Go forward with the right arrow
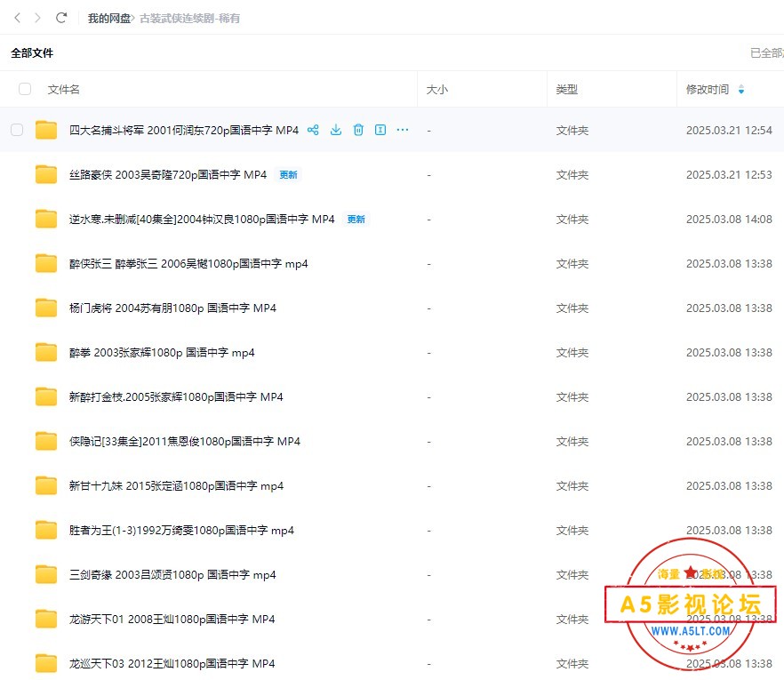 click(37, 18)
